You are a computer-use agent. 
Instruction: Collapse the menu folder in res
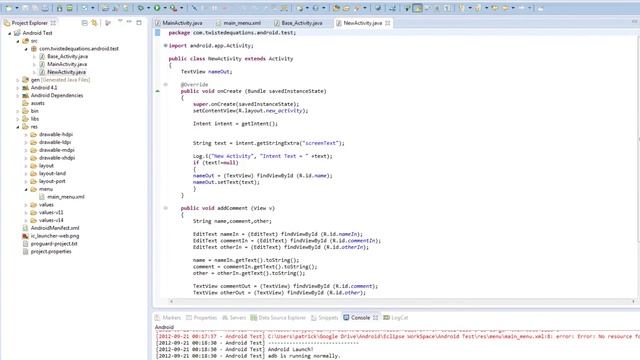coord(26,189)
